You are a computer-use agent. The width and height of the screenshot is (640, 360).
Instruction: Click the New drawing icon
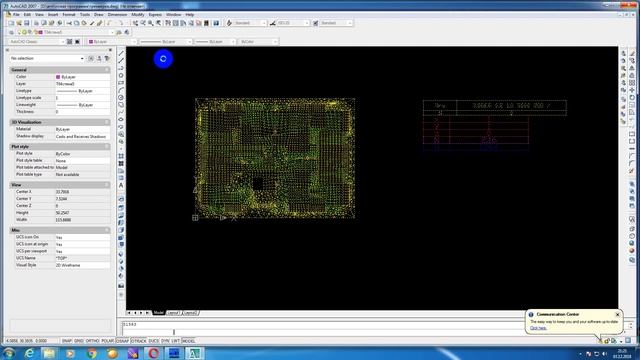pyautogui.click(x=11, y=23)
